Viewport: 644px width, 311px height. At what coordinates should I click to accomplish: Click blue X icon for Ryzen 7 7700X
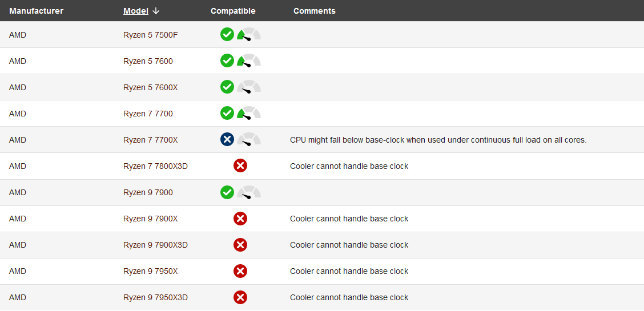tap(227, 139)
